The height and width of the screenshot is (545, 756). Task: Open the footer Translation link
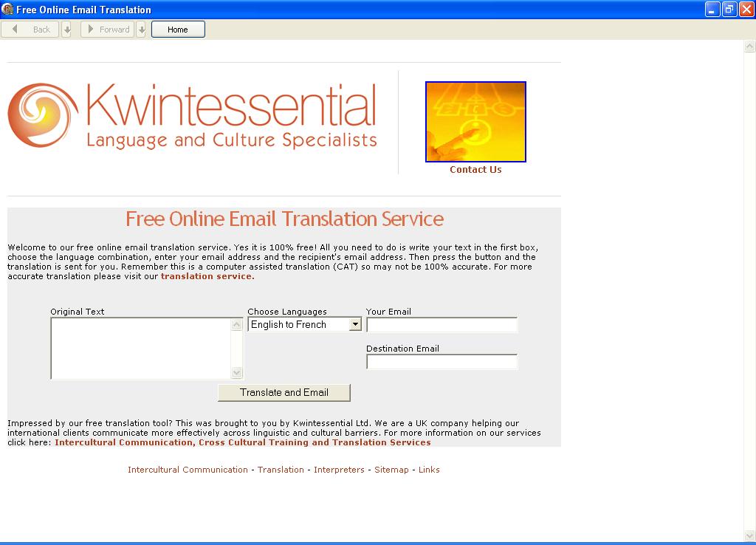tap(281, 470)
